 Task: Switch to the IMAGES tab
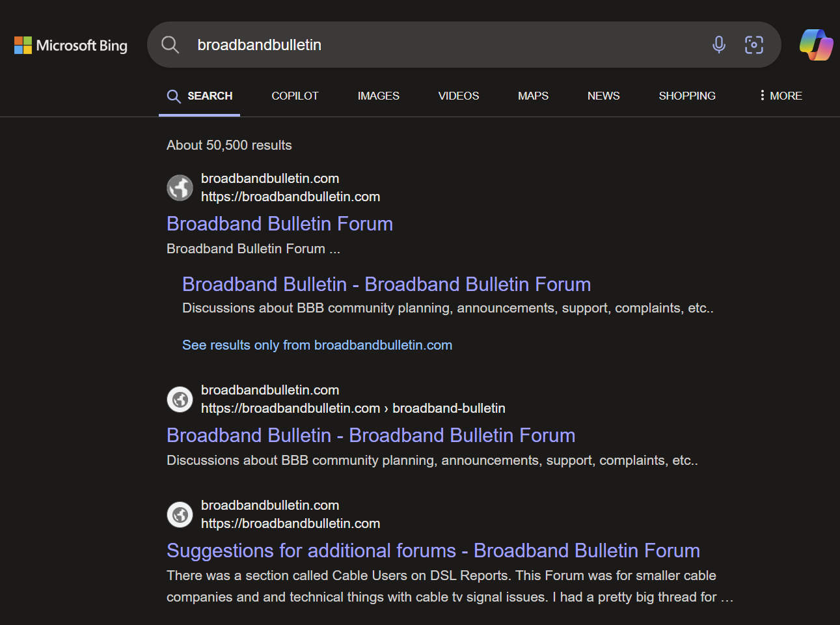coord(379,96)
